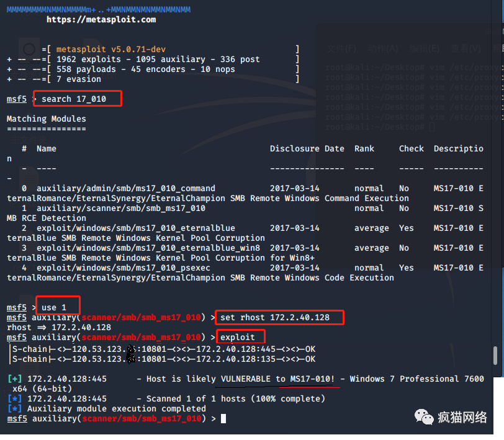The image size is (504, 440).
Task: Click 'Command Execution' in ms17_010_command description
Action: [x=367, y=199]
